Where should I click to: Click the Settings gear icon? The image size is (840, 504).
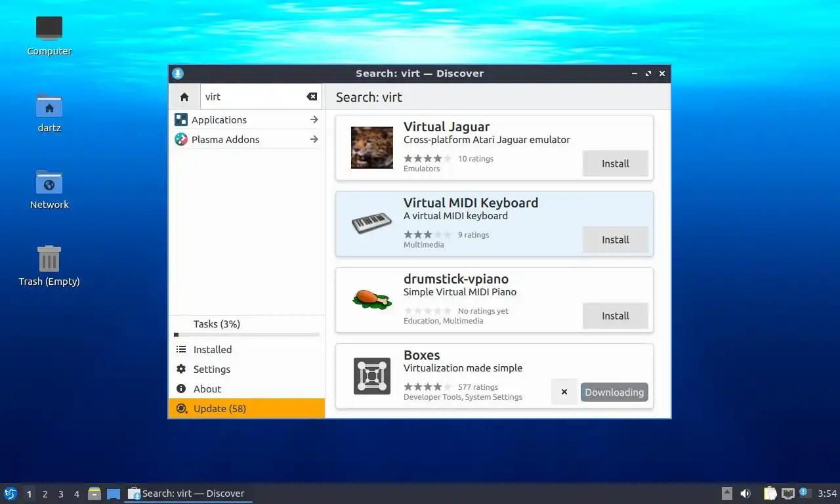pos(181,369)
